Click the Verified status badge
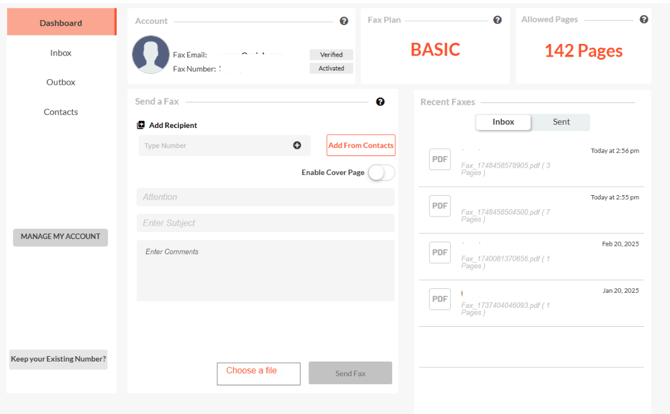Viewport: 670px width, 414px height. (x=331, y=55)
